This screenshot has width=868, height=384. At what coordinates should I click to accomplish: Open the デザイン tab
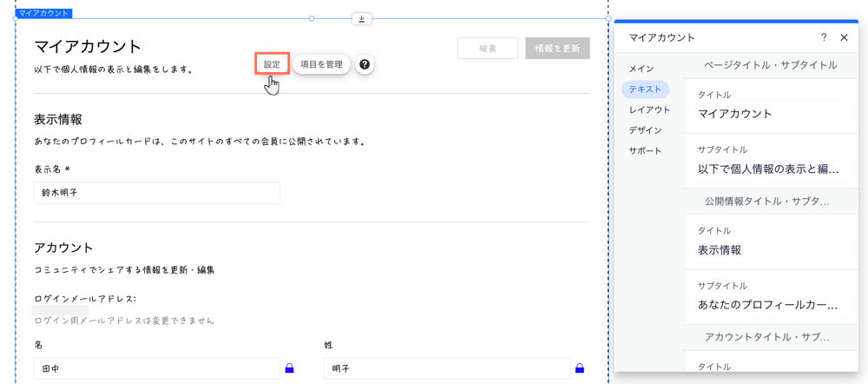(x=645, y=130)
